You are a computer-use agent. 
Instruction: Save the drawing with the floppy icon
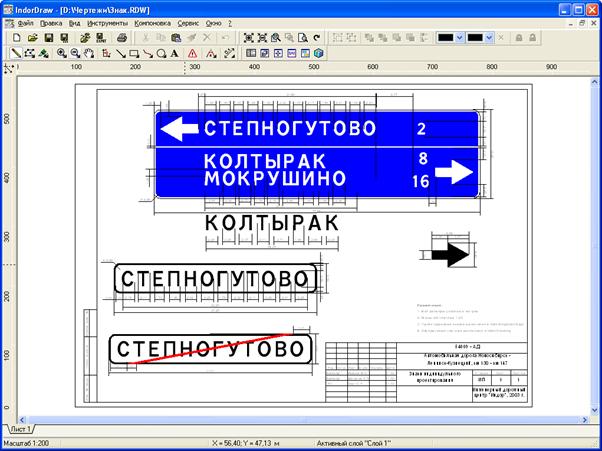(46, 37)
